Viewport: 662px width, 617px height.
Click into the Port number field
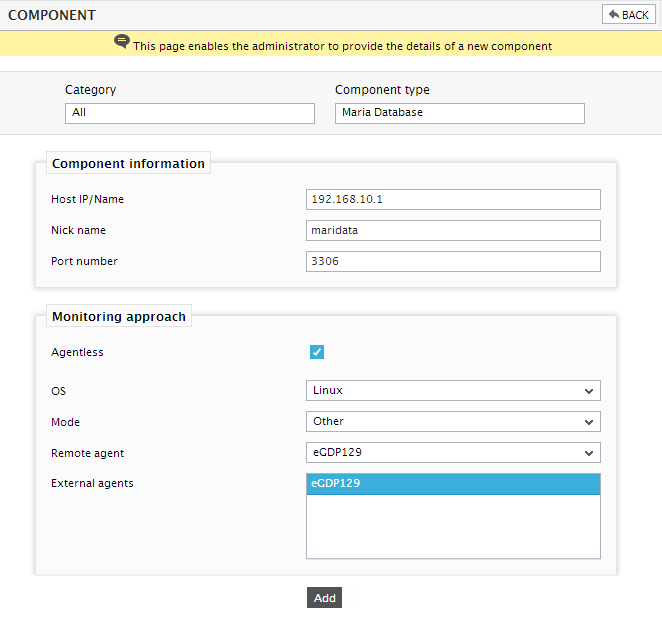(x=453, y=261)
